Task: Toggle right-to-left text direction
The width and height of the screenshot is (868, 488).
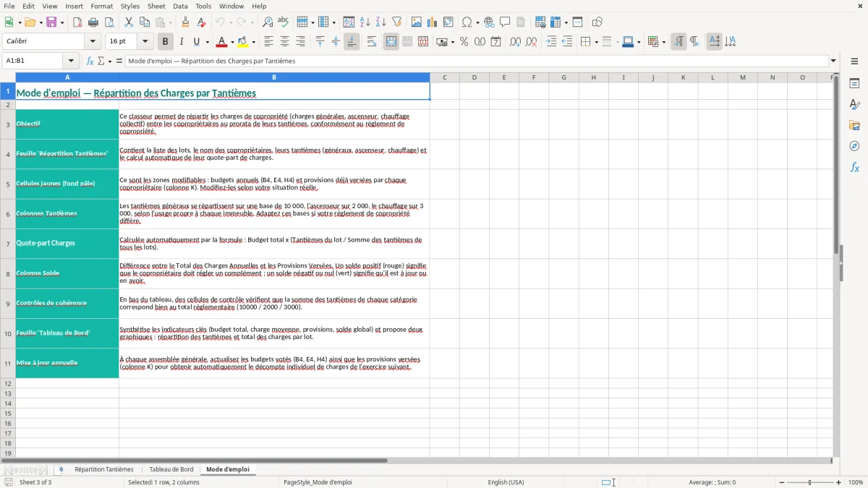Action: [694, 42]
